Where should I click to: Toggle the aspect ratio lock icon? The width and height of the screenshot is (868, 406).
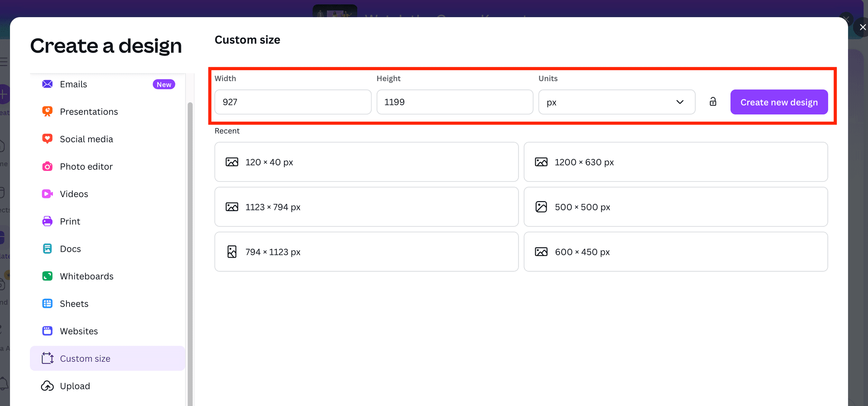pyautogui.click(x=713, y=102)
